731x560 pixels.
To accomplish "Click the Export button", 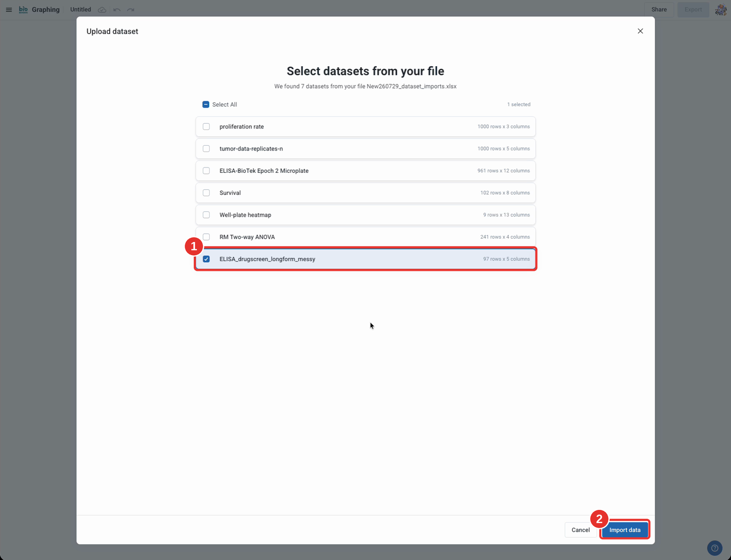I will click(x=693, y=10).
